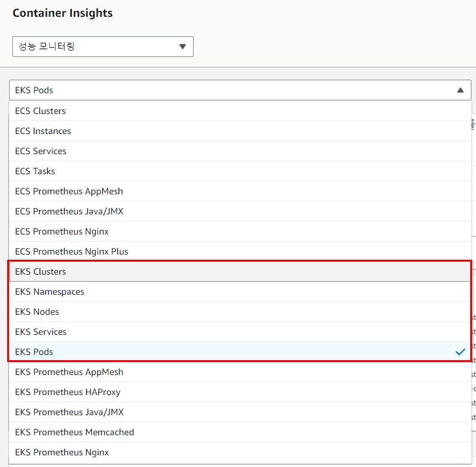Choose ECS Services from the list
The height and width of the screenshot is (467, 476).
pyautogui.click(x=240, y=151)
